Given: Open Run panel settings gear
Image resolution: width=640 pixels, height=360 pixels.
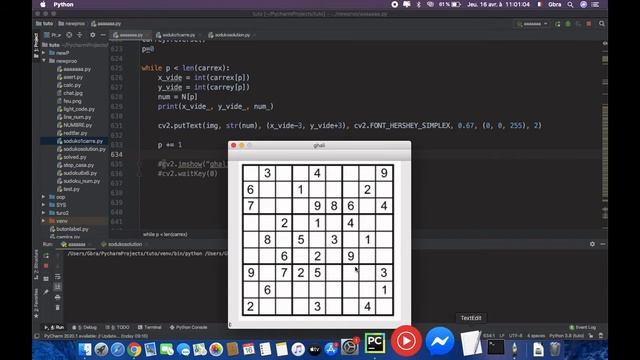Looking at the screenshot, I should coord(592,244).
